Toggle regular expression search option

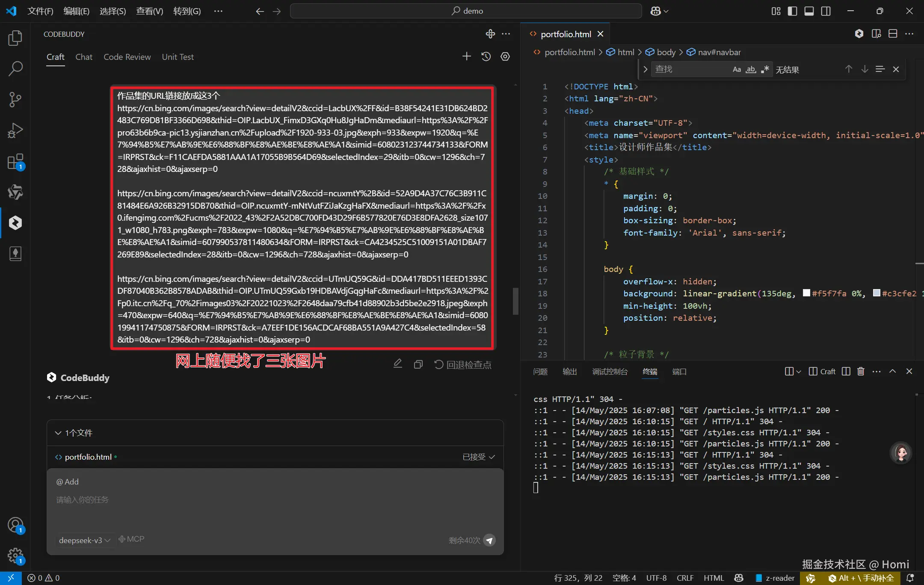click(x=765, y=69)
